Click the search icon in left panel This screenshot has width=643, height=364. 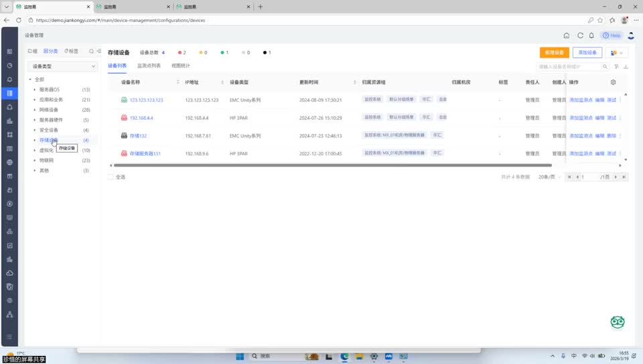[92, 51]
